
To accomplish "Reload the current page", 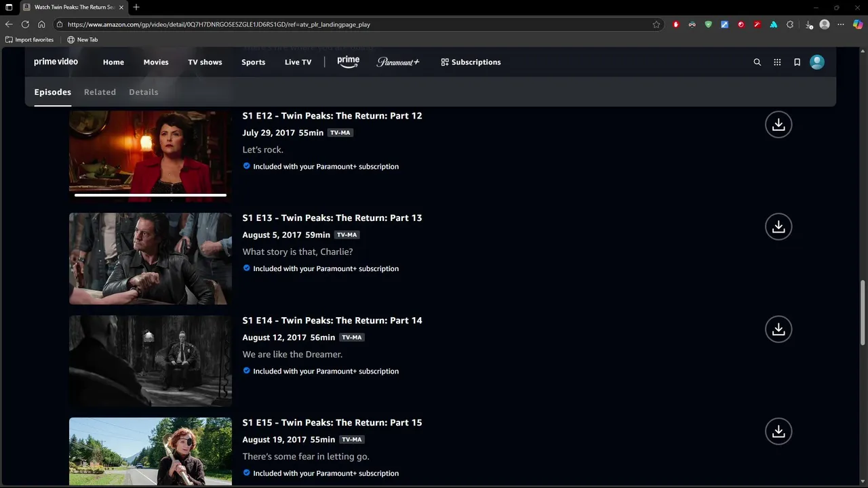I will pyautogui.click(x=25, y=24).
